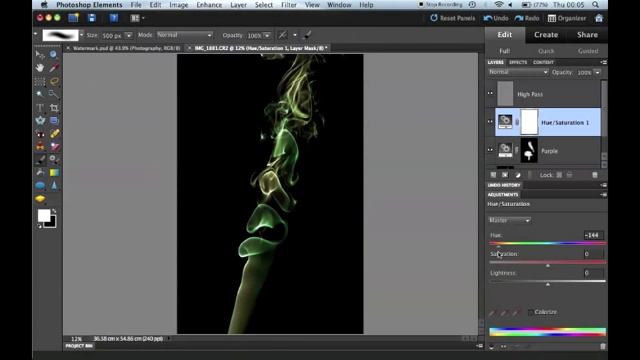Select the Smart Brush tool
The width and height of the screenshot is (640, 360).
[53, 160]
